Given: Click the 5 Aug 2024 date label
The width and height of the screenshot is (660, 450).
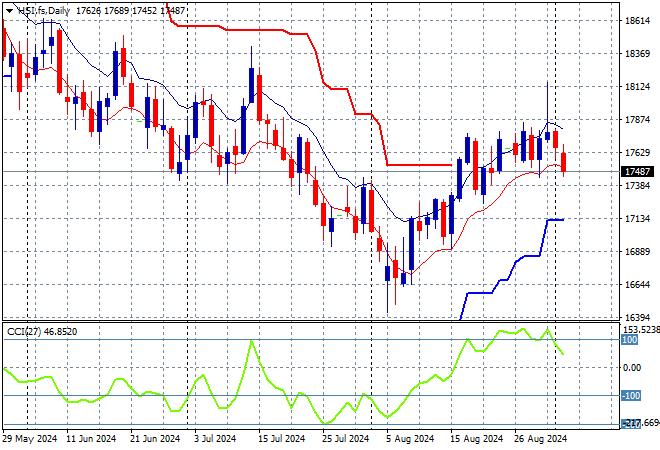Looking at the screenshot, I should point(409,438).
